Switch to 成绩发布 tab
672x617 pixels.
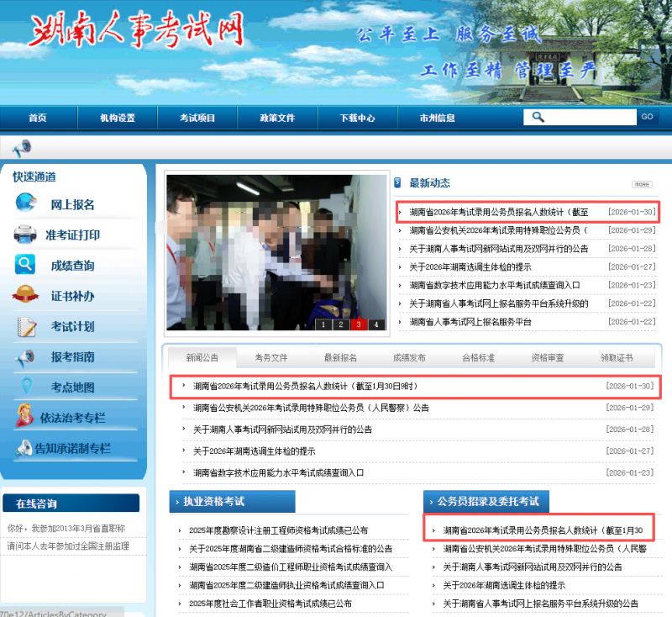coord(409,357)
